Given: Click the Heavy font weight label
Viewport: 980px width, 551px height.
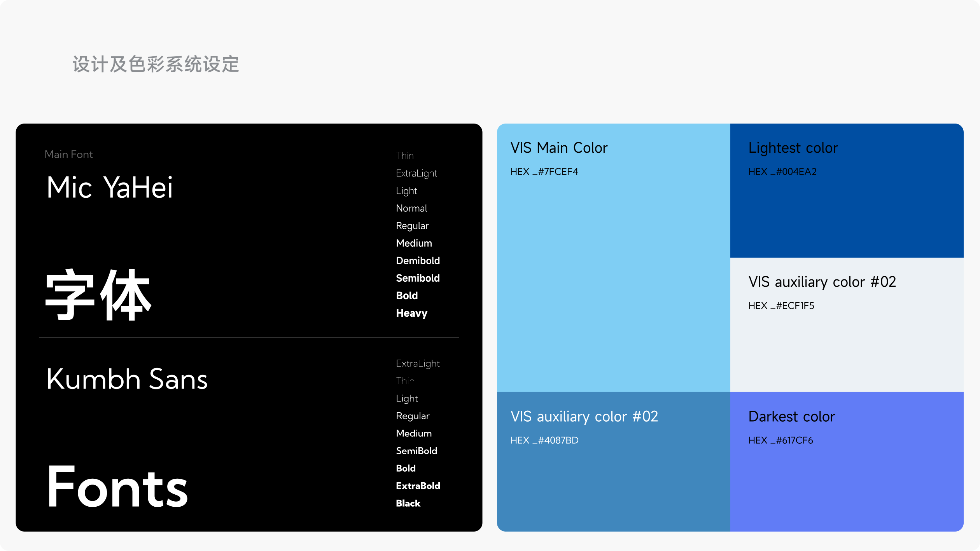Looking at the screenshot, I should [411, 313].
